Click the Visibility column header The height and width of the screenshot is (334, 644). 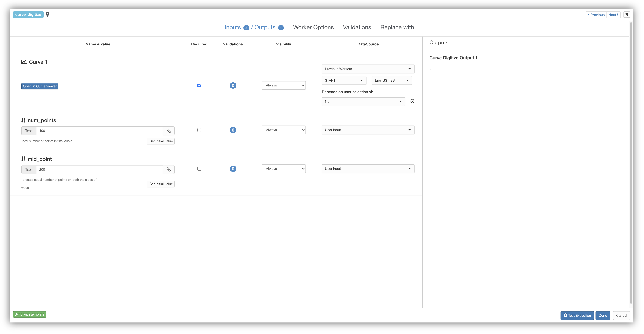tap(284, 44)
